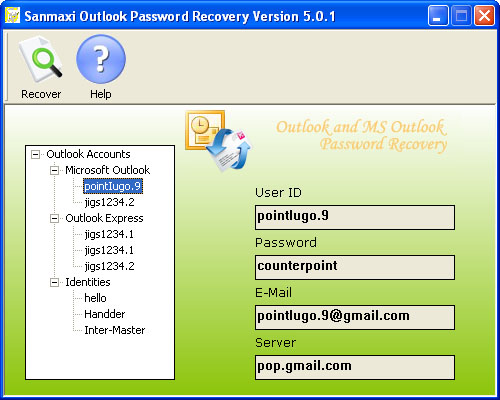Viewport: 500px width, 400px height.
Task: Click the Server field pop.gmail.com
Action: (x=355, y=367)
